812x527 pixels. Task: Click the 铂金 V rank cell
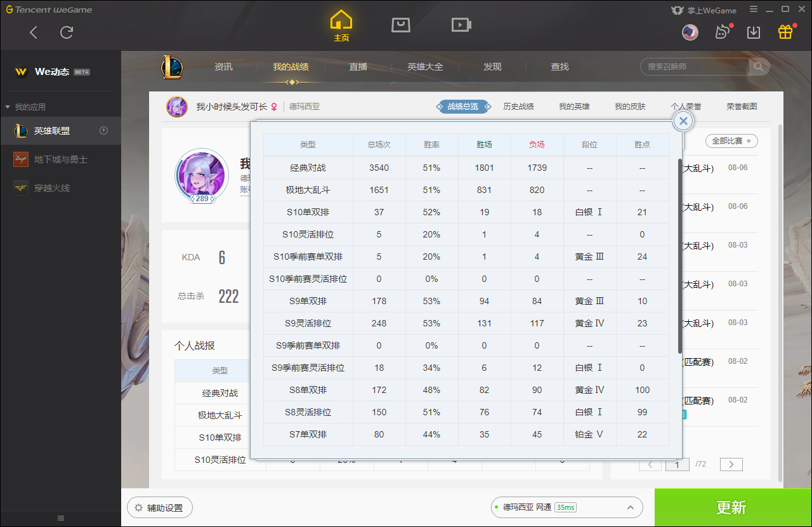coord(590,434)
